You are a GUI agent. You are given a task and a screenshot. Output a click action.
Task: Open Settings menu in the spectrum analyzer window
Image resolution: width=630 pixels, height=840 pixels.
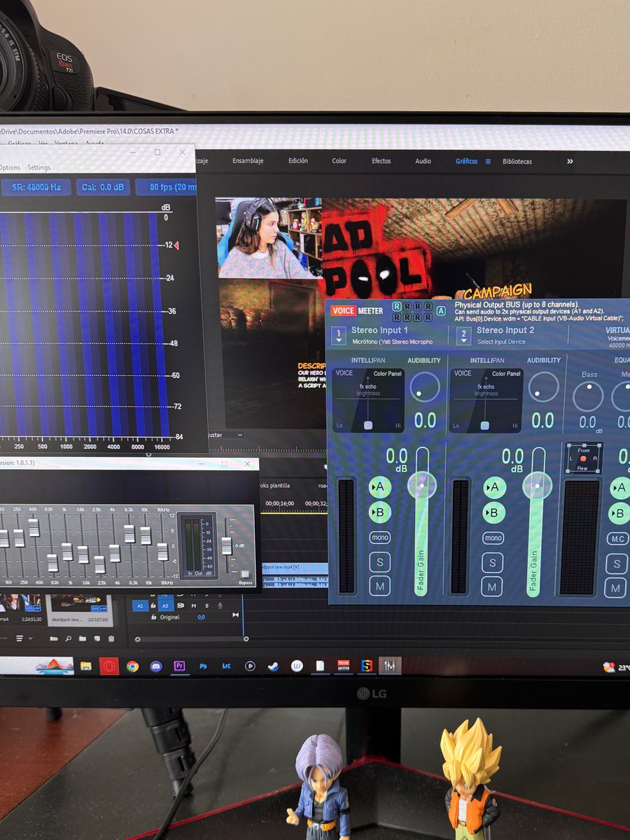[39, 168]
